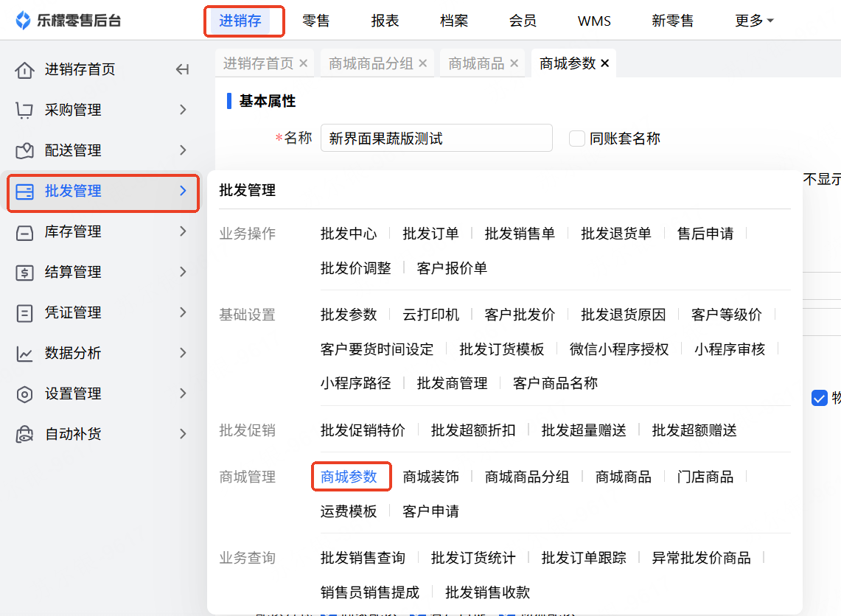This screenshot has width=841, height=616.
Task: Click the 名称 input field
Action: tap(436, 138)
